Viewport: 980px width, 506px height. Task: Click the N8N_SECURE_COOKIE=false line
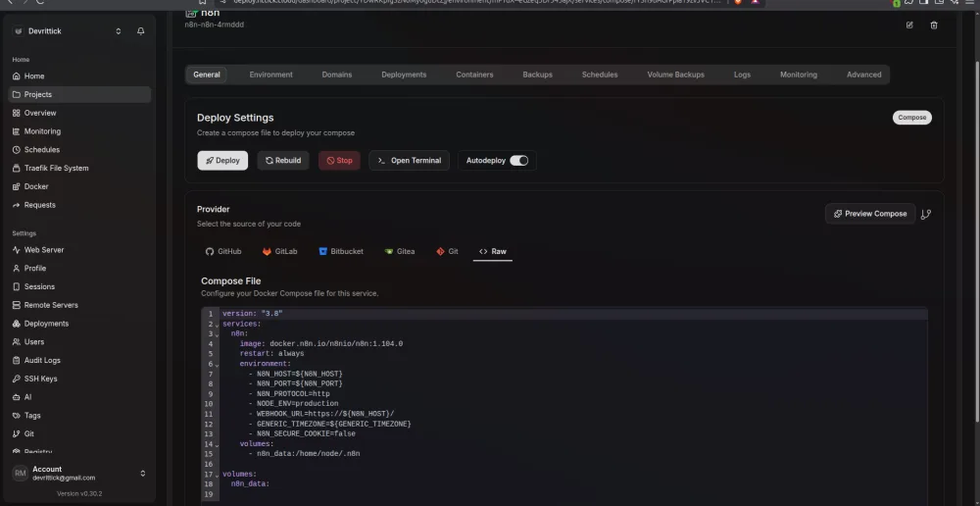(x=306, y=434)
